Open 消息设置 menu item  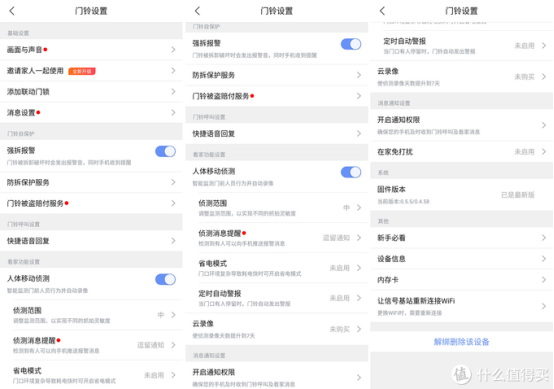pos(91,113)
